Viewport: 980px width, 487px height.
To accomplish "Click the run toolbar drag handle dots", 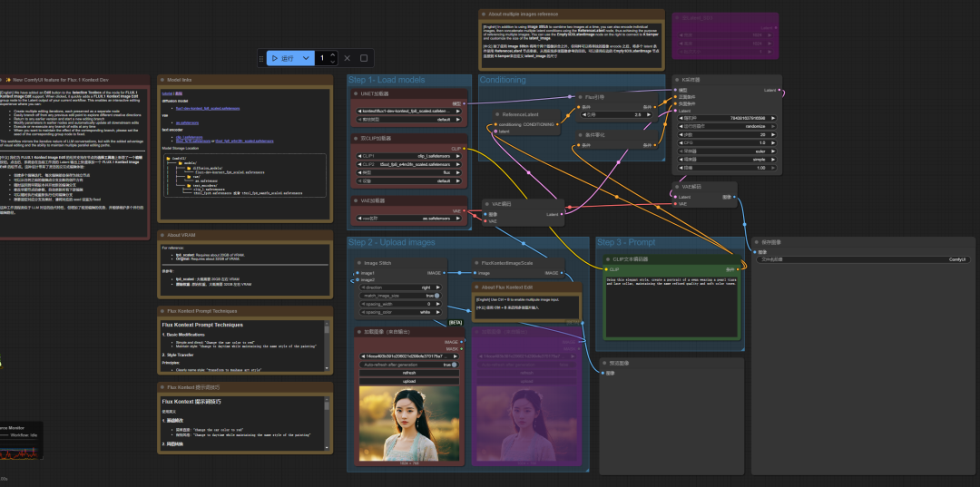I will pos(262,58).
